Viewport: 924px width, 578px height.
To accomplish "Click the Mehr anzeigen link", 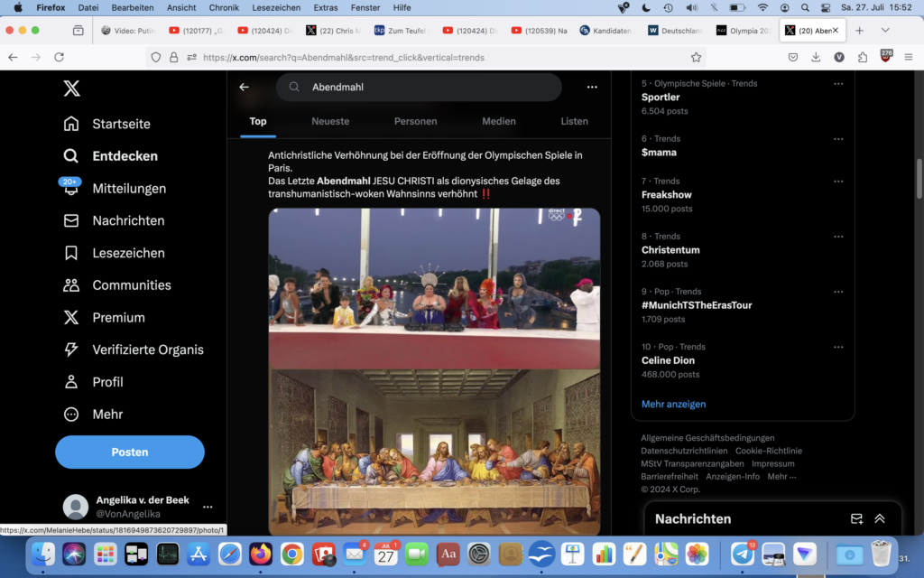I will [673, 404].
